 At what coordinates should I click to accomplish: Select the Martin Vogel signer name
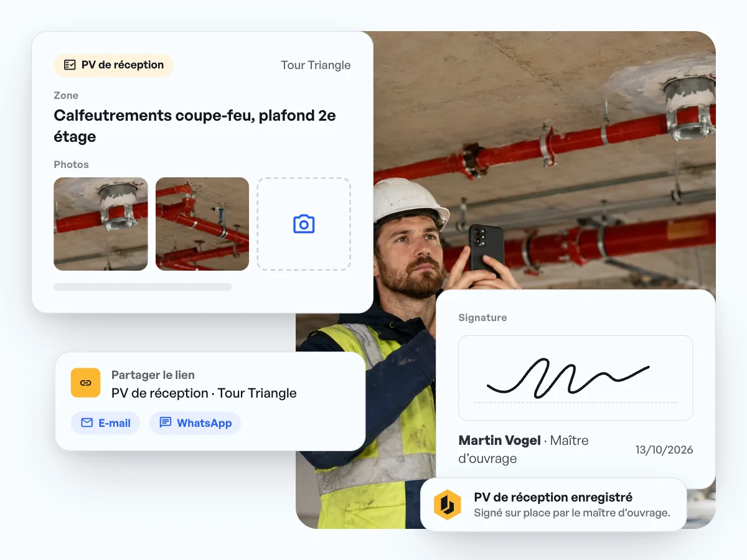[x=500, y=441]
